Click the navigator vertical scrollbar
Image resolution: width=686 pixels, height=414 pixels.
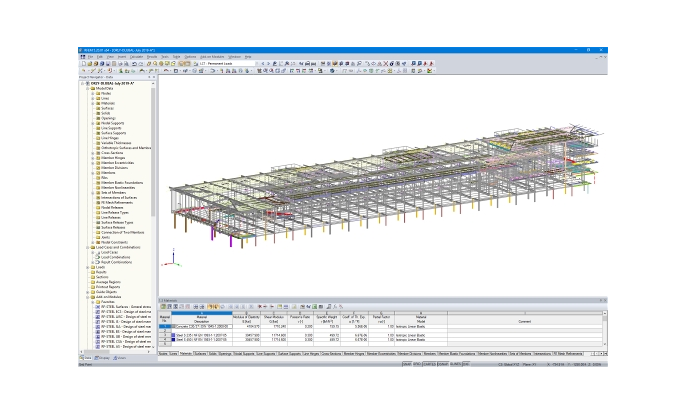153,150
